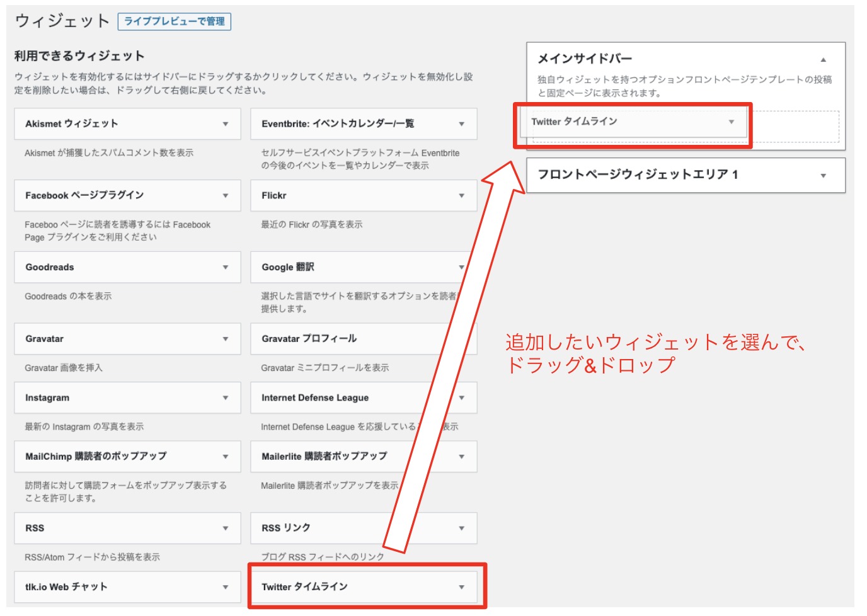This screenshot has height=616, width=867.
Task: Open the Mailerlite 購読者ポップアップ arrow
Action: [461, 457]
